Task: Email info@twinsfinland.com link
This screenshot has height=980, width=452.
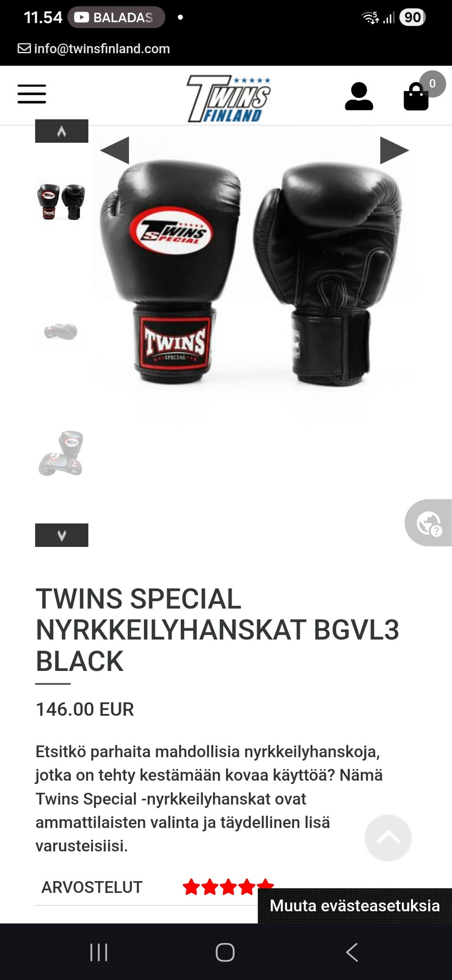Action: coord(94,49)
